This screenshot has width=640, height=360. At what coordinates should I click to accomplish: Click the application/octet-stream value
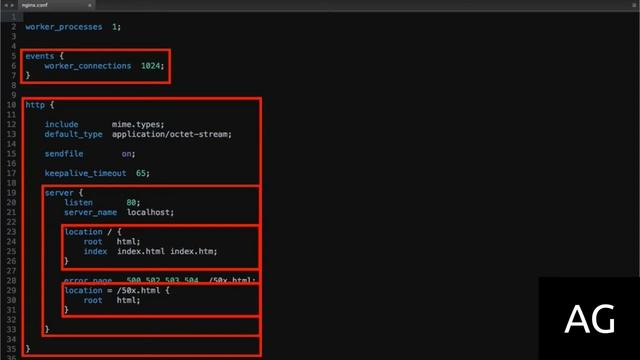point(170,134)
